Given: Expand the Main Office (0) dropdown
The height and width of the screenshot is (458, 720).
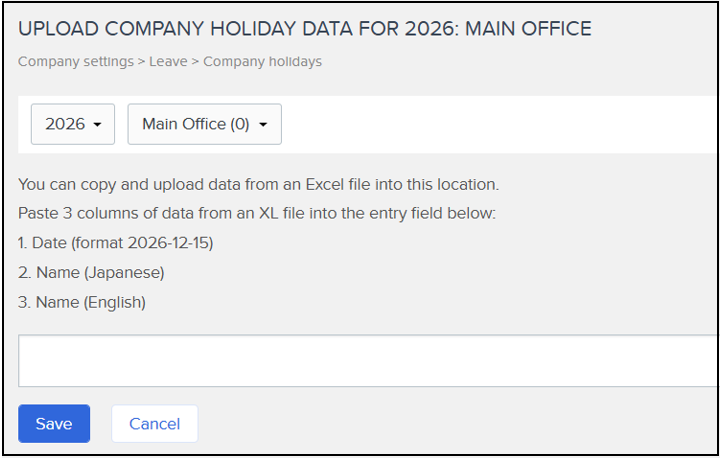Looking at the screenshot, I should 204,124.
